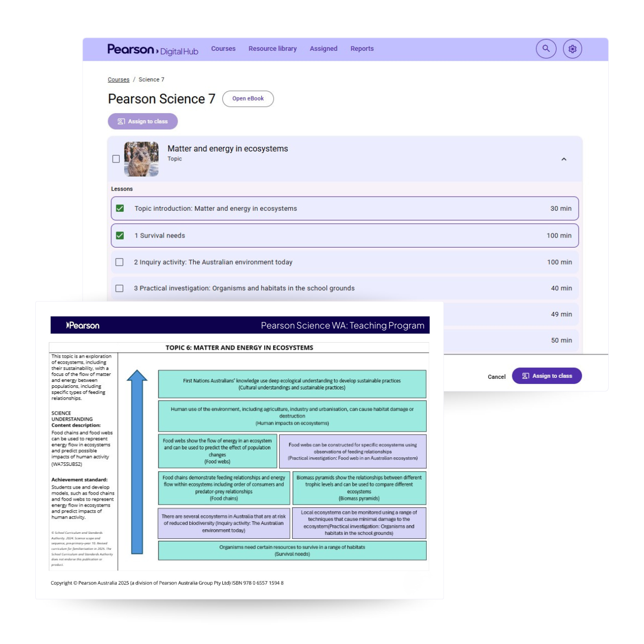The width and height of the screenshot is (644, 644).
Task: Uncheck the Topic introduction lesson checkbox
Action: point(120,208)
